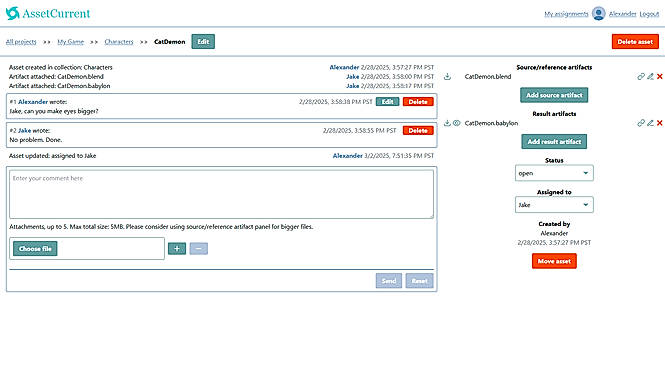Click the Reset comment button
The width and height of the screenshot is (665, 368).
[419, 281]
